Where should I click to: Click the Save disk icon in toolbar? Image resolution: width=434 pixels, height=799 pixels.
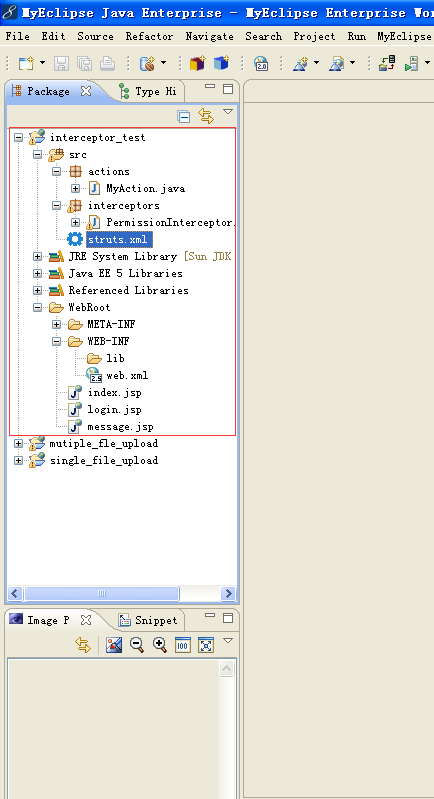point(62,63)
